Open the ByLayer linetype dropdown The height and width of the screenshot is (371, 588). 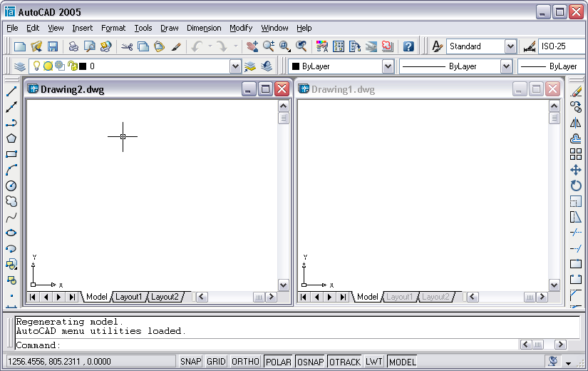[506, 66]
